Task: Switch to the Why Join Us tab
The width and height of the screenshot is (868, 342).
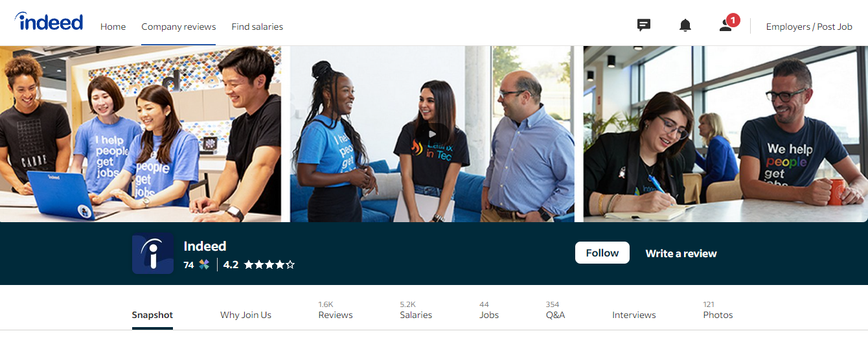Action: click(246, 315)
